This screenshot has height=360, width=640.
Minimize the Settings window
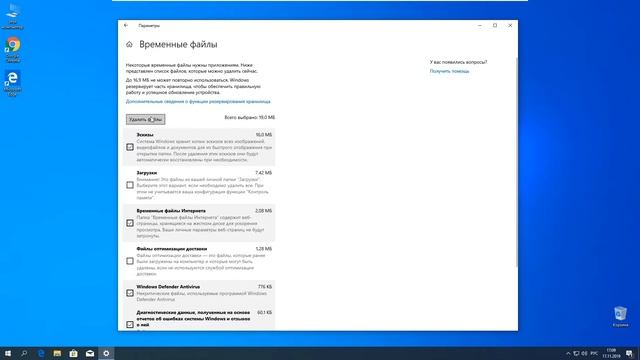[x=480, y=25]
